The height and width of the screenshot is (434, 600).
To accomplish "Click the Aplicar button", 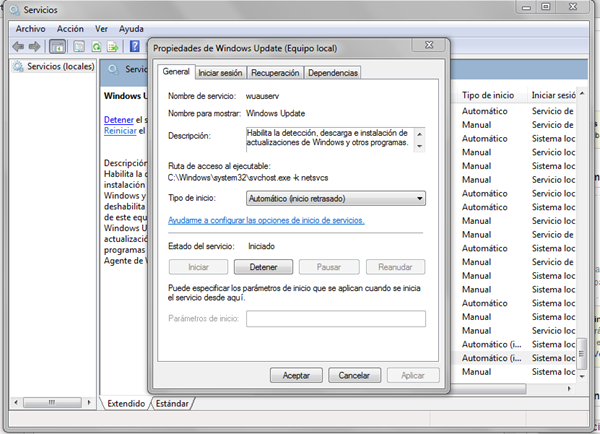I will click(x=413, y=375).
